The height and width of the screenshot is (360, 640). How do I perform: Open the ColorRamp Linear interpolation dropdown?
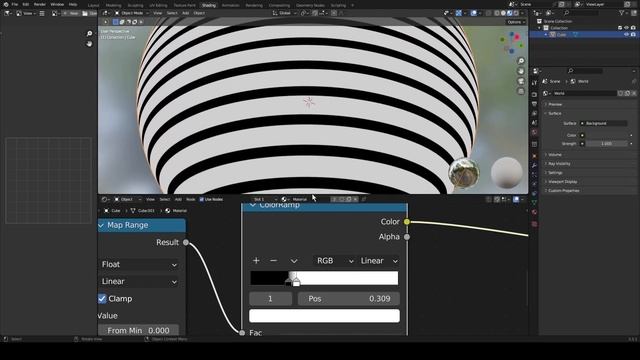point(379,261)
